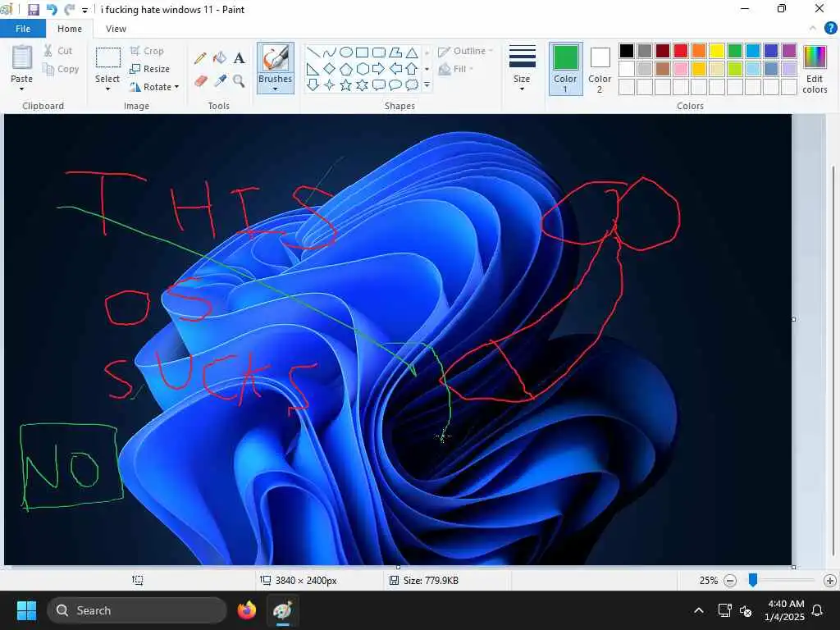
Task: Select the Pencil tool
Action: pos(200,58)
